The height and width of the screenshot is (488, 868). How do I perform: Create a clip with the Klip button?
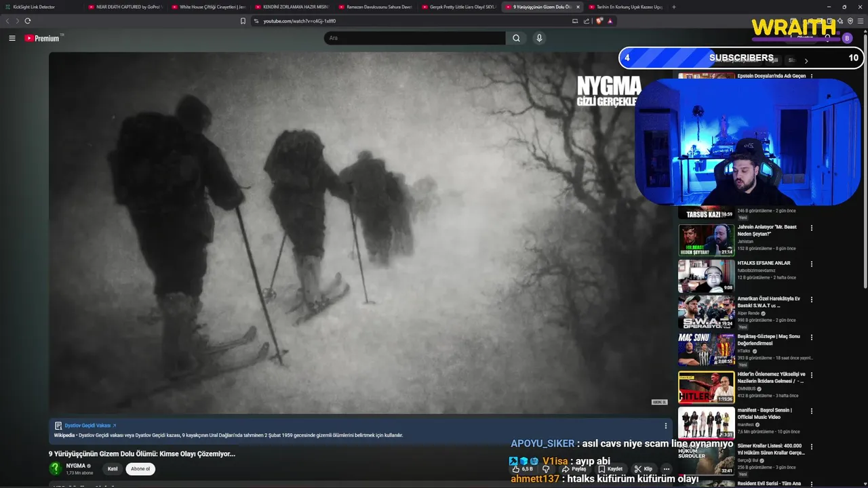click(644, 469)
